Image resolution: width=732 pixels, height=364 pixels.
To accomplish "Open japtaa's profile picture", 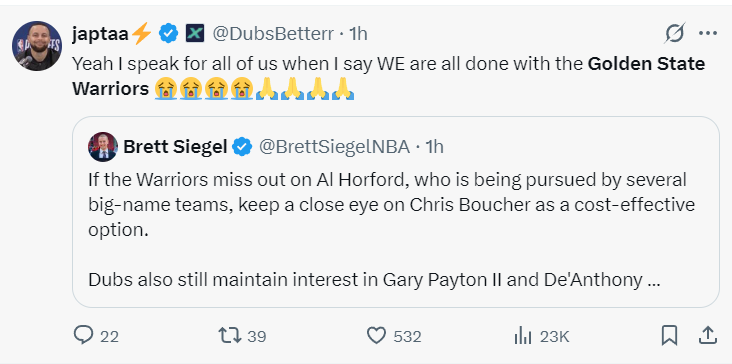I will coord(36,46).
